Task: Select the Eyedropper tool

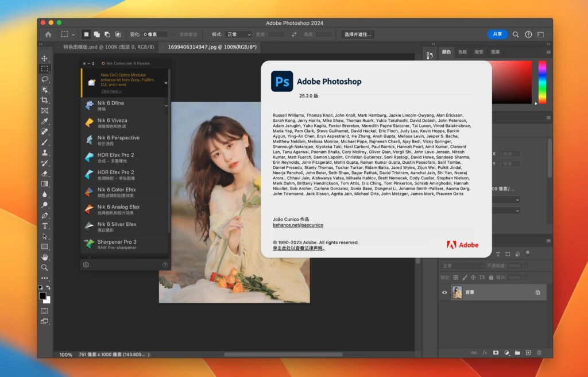Action: pos(45,121)
